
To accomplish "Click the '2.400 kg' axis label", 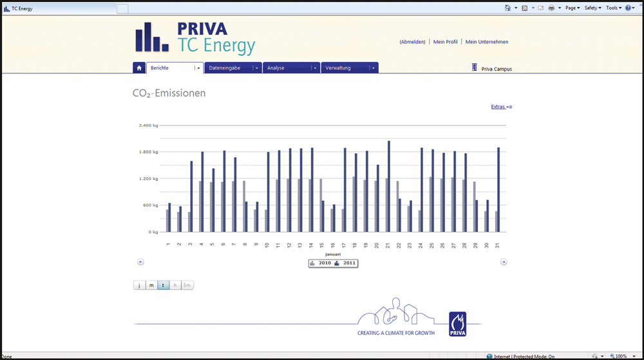I will pyautogui.click(x=148, y=125).
